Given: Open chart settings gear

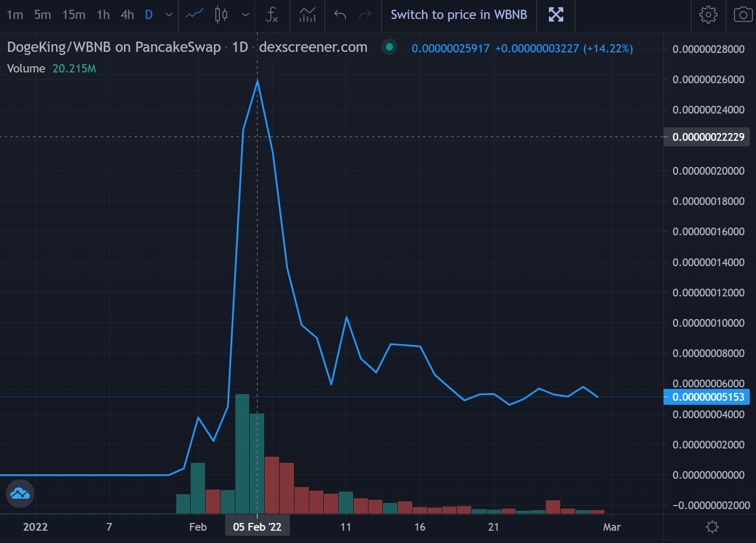Looking at the screenshot, I should (708, 14).
